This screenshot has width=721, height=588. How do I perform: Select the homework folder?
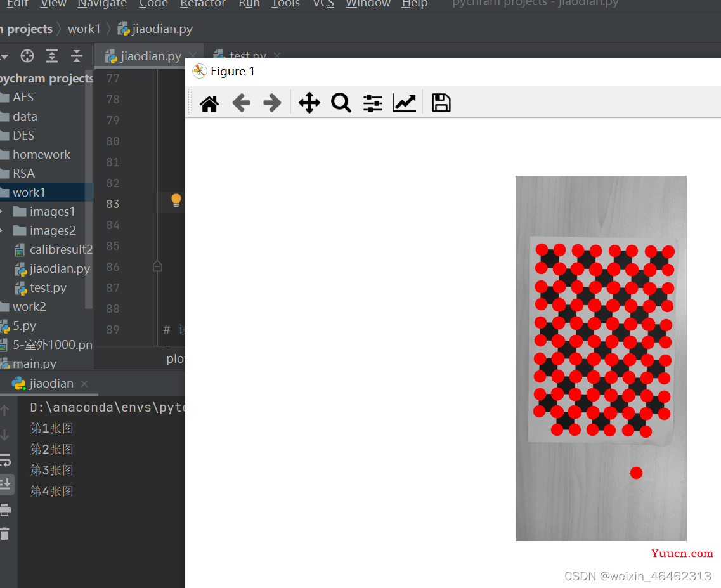41,155
